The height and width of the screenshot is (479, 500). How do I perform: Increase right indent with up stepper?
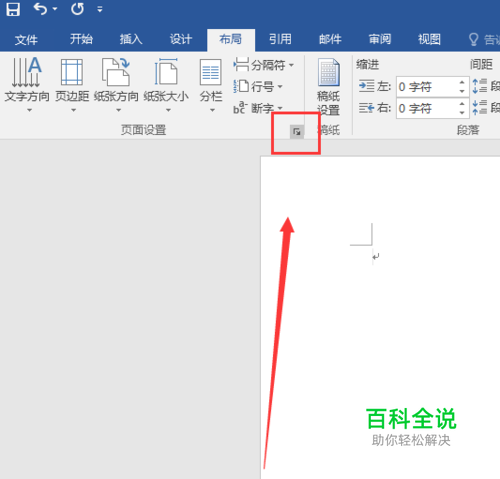(462, 104)
